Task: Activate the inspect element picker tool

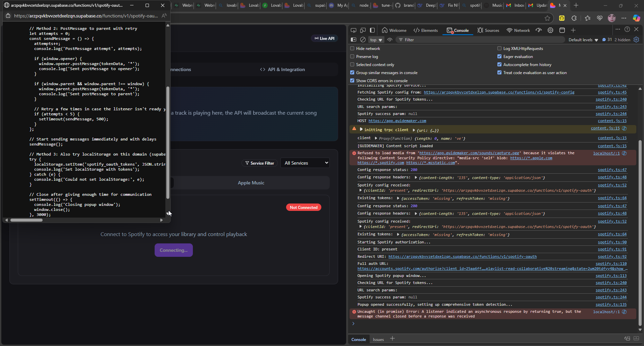Action: tap(353, 30)
